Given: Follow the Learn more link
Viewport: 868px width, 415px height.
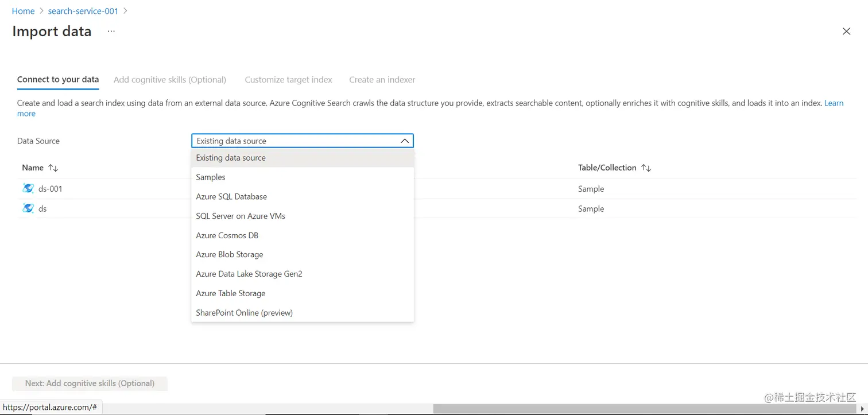Looking at the screenshot, I should [x=834, y=103].
